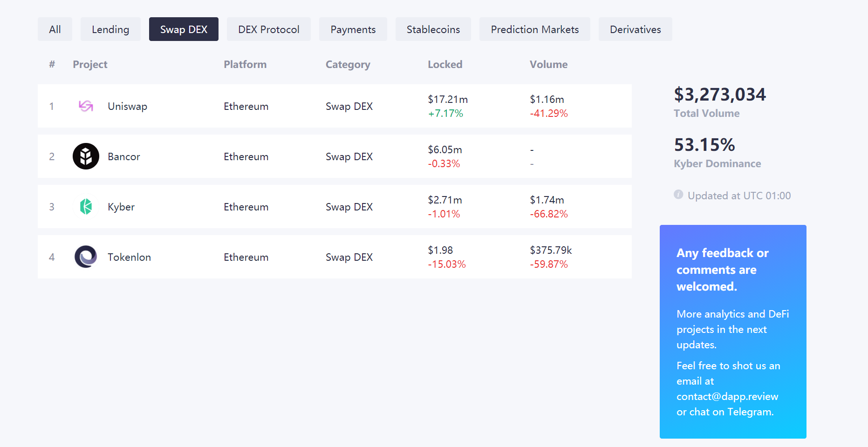
Task: Click the Kyber logo icon
Action: tap(86, 207)
